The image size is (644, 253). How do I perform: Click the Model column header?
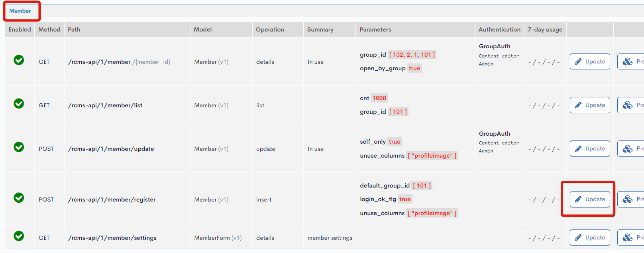(x=221, y=30)
